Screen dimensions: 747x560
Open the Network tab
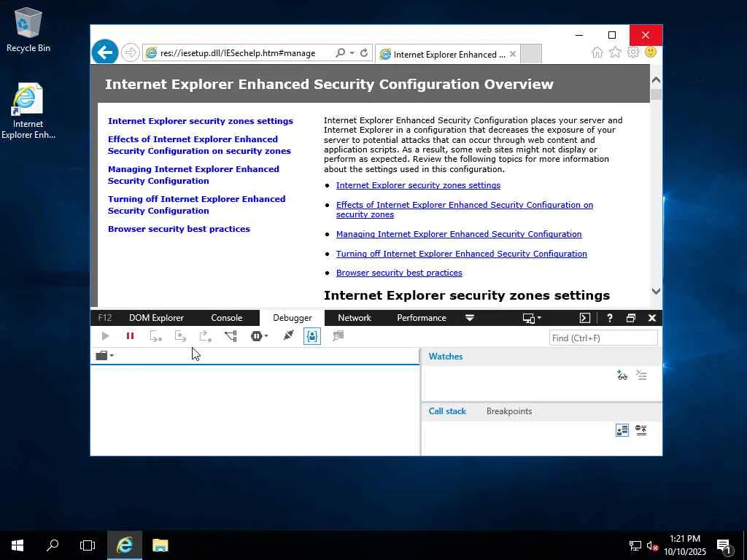(x=355, y=318)
